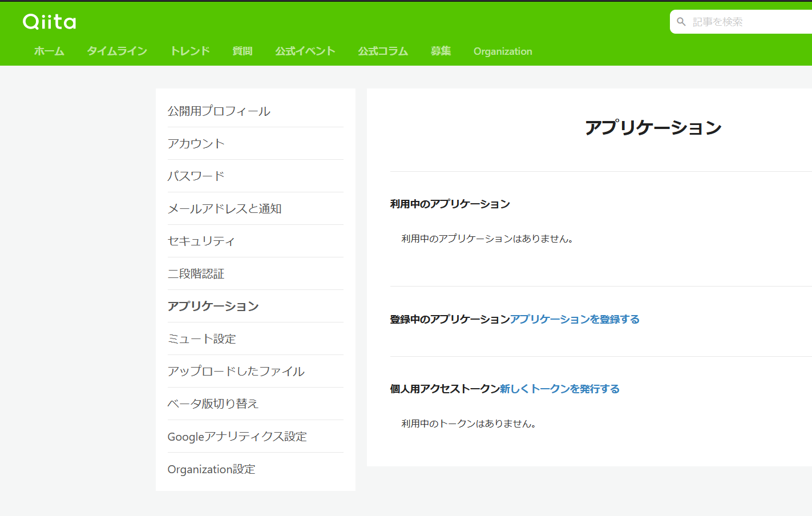The image size is (812, 516).
Task: Select 質問 in the top navigation
Action: pos(243,51)
